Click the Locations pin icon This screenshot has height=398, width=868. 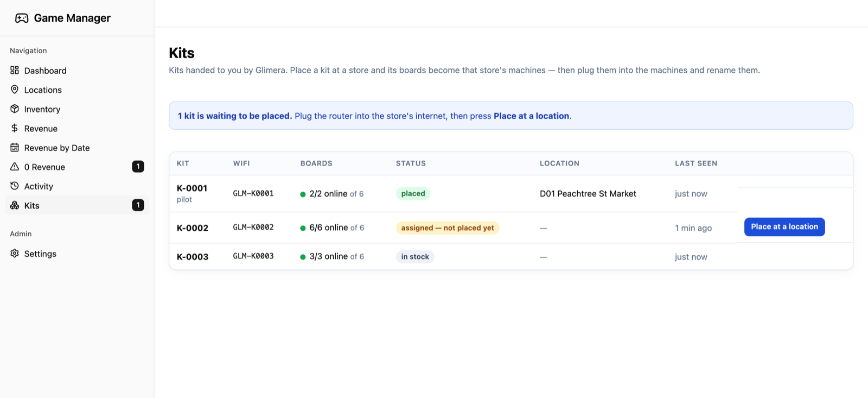15,90
